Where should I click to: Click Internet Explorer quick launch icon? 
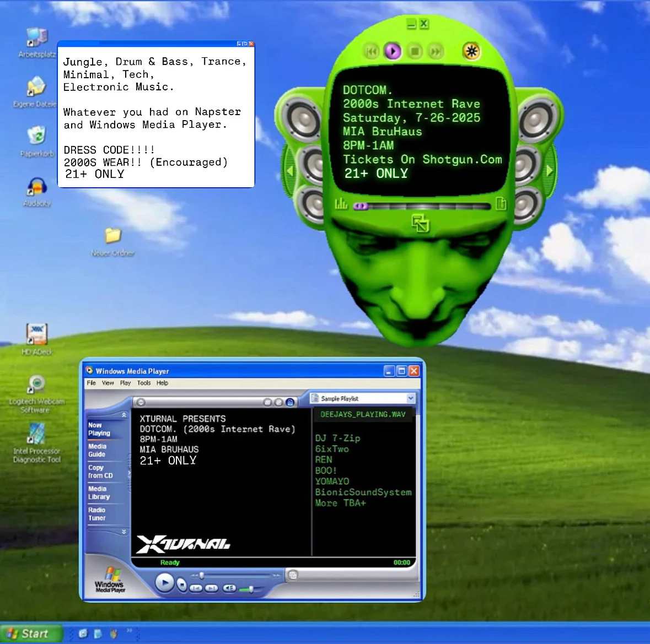click(x=83, y=634)
